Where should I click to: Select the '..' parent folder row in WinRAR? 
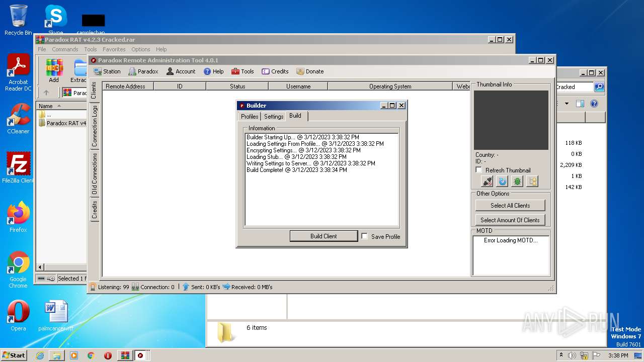pos(62,115)
